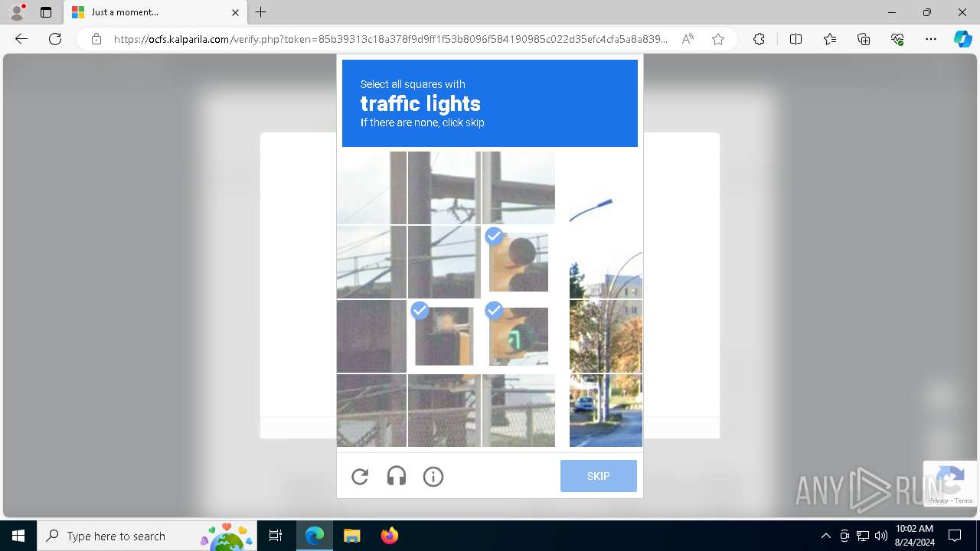Open notification center

(955, 536)
